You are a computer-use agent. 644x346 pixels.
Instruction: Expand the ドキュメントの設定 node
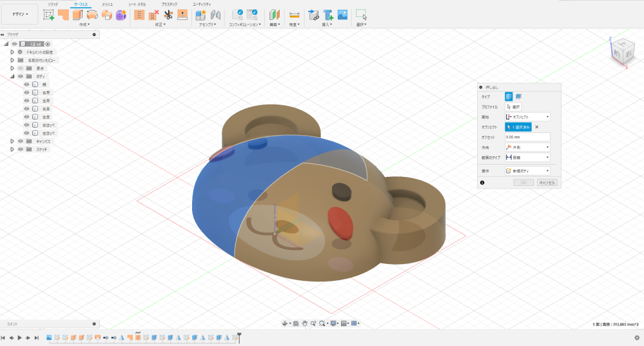click(12, 52)
